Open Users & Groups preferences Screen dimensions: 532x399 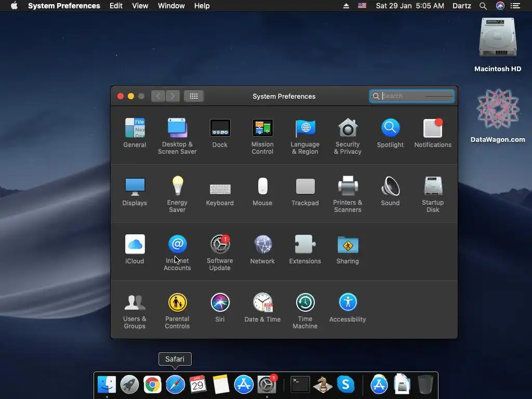click(x=135, y=311)
